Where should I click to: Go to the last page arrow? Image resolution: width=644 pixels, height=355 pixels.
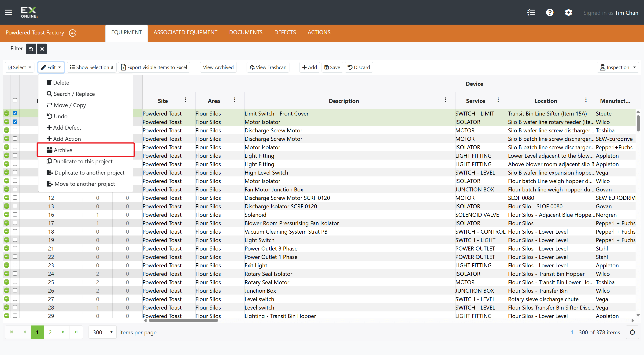pyautogui.click(x=76, y=332)
